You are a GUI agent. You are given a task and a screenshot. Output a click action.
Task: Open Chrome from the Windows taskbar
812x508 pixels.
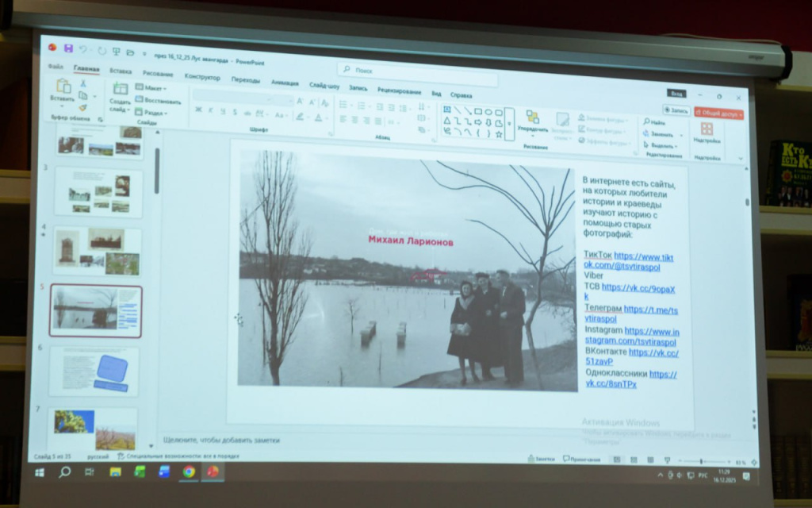coord(189,471)
